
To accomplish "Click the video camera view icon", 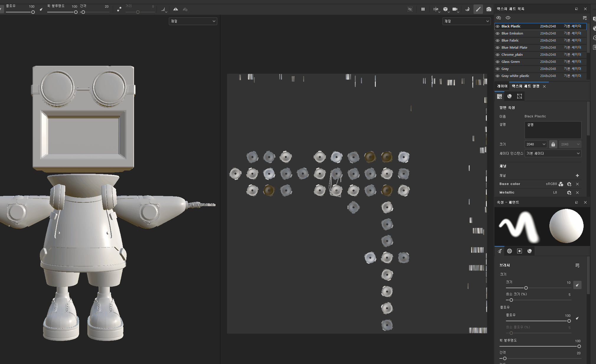I will click(x=455, y=9).
